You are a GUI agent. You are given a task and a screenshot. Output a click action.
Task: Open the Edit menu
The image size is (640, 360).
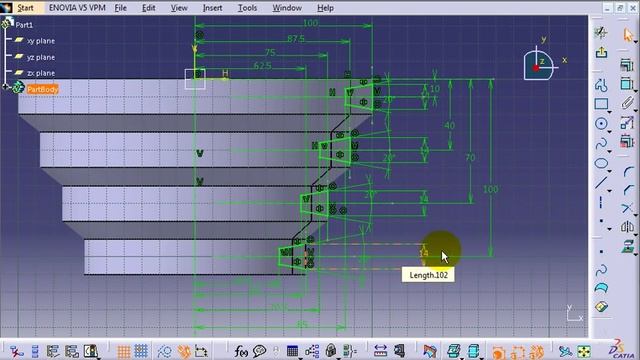149,8
